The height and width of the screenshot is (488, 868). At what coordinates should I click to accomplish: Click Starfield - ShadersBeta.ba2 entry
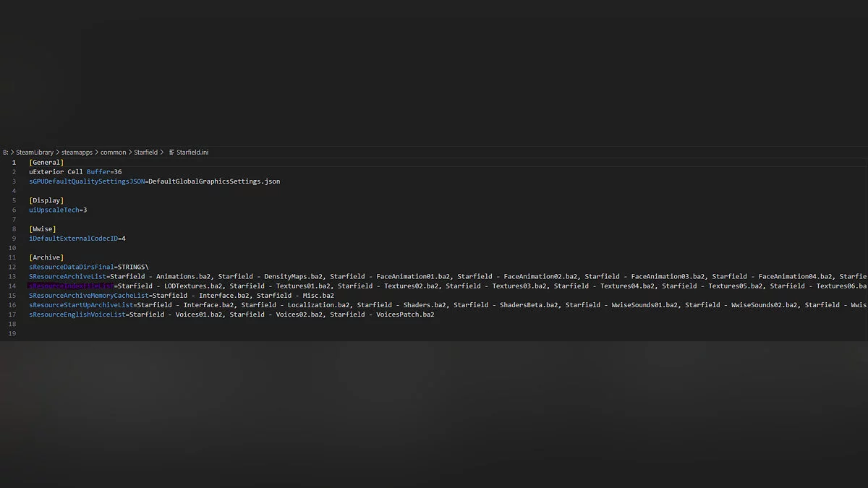[506, 305]
